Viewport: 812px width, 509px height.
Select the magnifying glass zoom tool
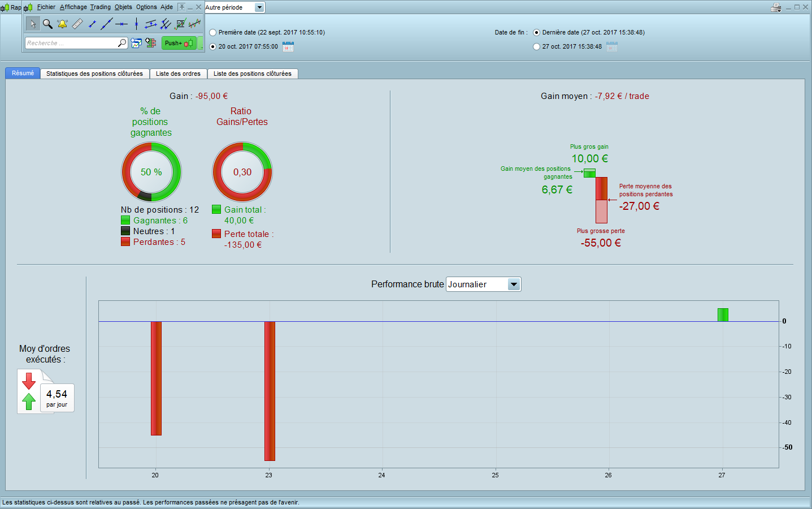(47, 24)
